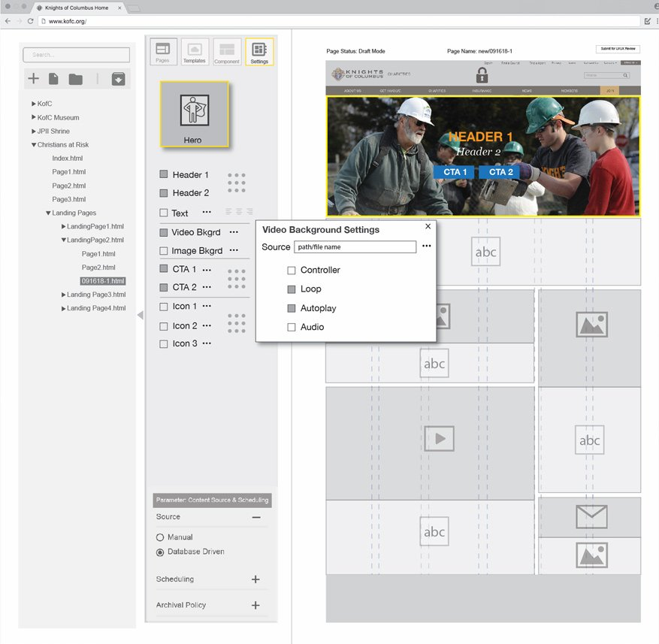Click drag-handle dots beside Icon rows
The width and height of the screenshot is (659, 644).
(x=237, y=323)
